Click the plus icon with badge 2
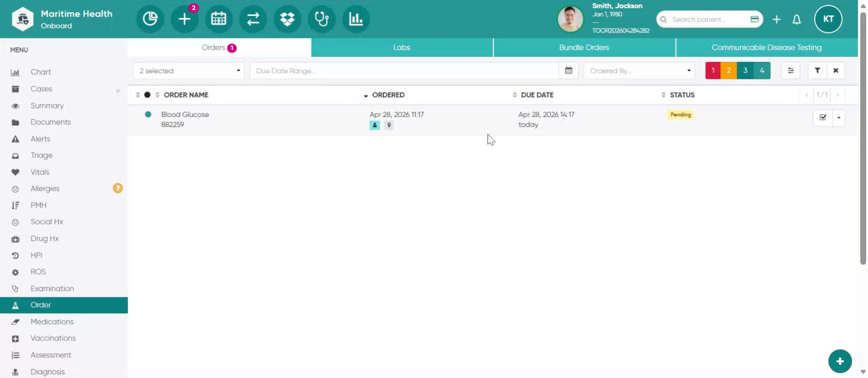868x378 pixels. coord(185,19)
